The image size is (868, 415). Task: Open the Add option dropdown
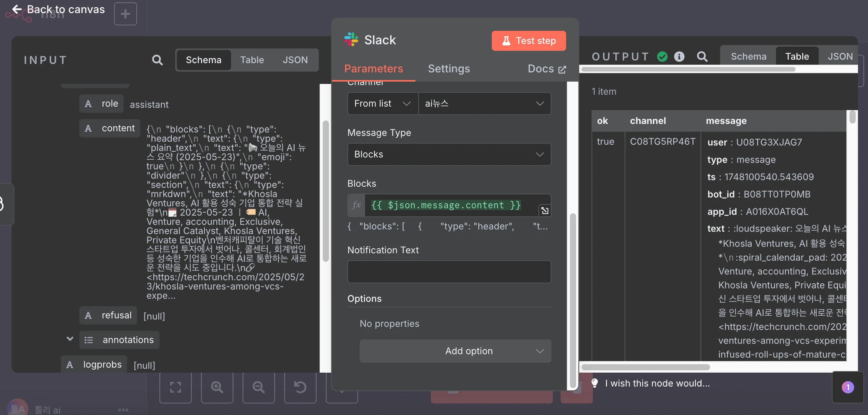(x=455, y=351)
